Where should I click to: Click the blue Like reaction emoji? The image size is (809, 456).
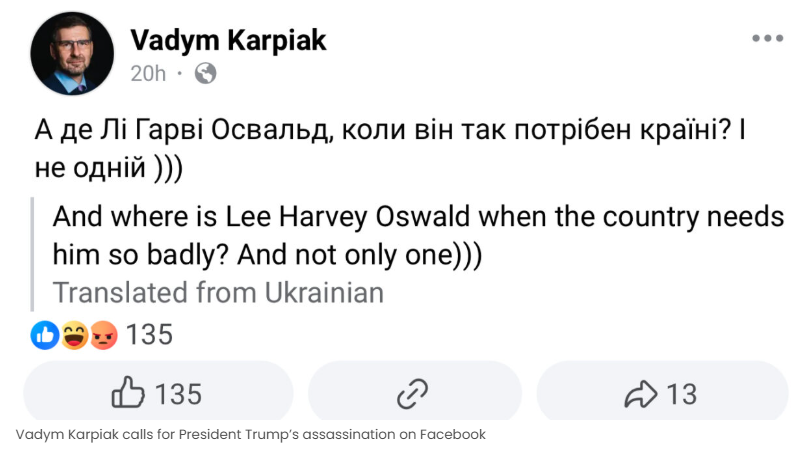coord(44,335)
